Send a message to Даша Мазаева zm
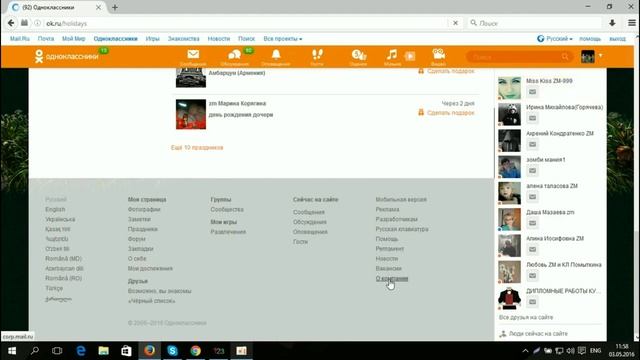Viewport: 640px width, 360px height. [532, 223]
